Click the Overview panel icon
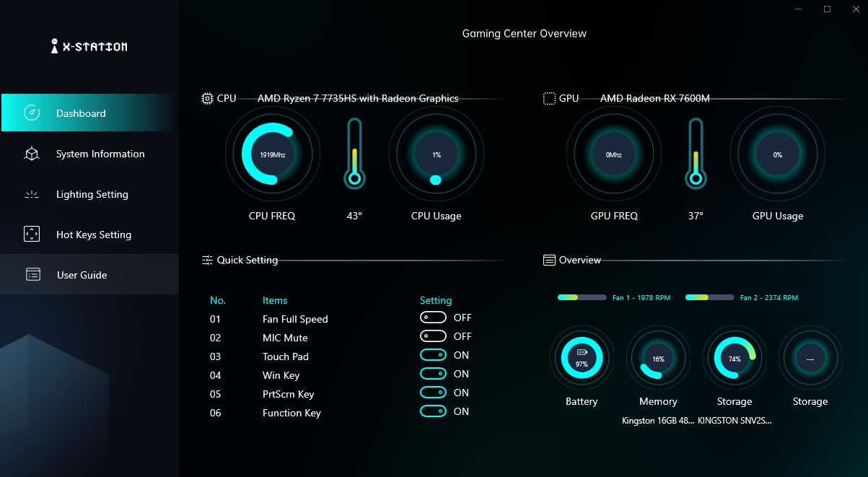Image resolution: width=868 pixels, height=477 pixels. 549,260
